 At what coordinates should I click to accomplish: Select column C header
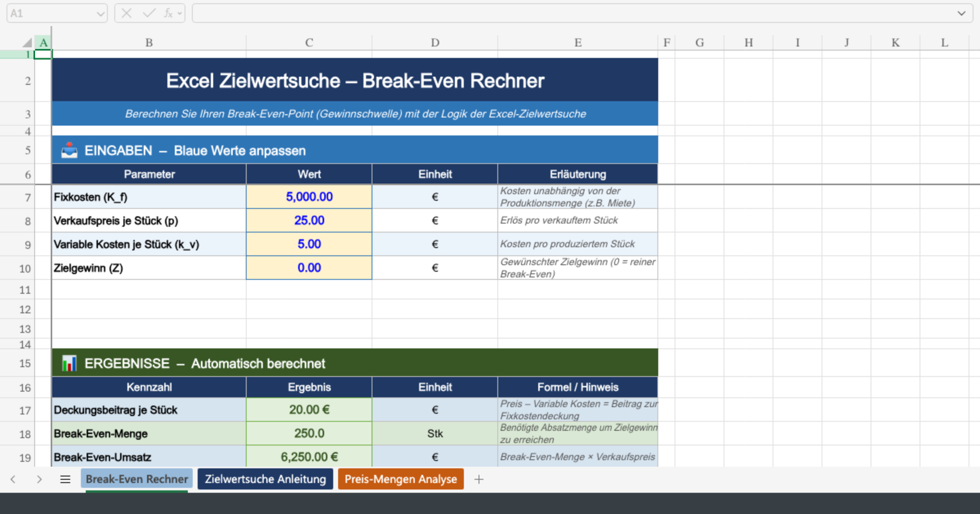click(x=309, y=42)
